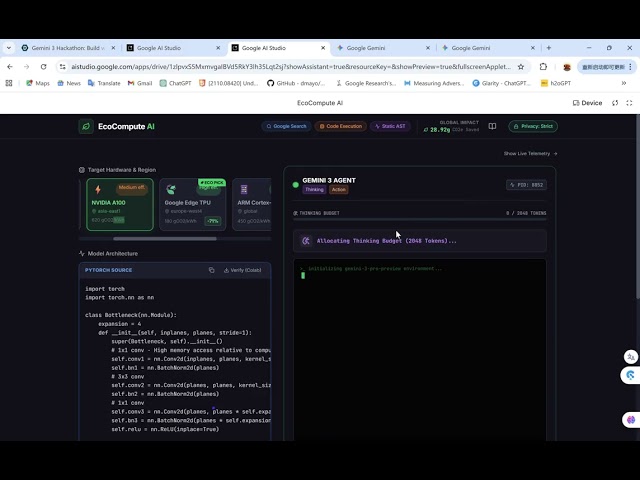Click the Device preview button
This screenshot has width=640, height=480.
(x=587, y=103)
